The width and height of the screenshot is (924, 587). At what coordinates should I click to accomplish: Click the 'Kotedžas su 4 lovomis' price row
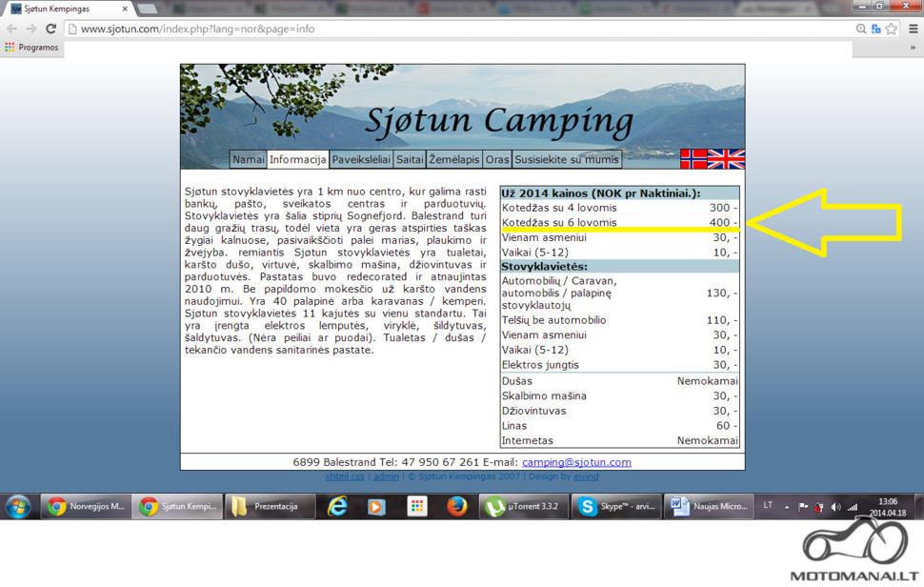click(x=619, y=208)
